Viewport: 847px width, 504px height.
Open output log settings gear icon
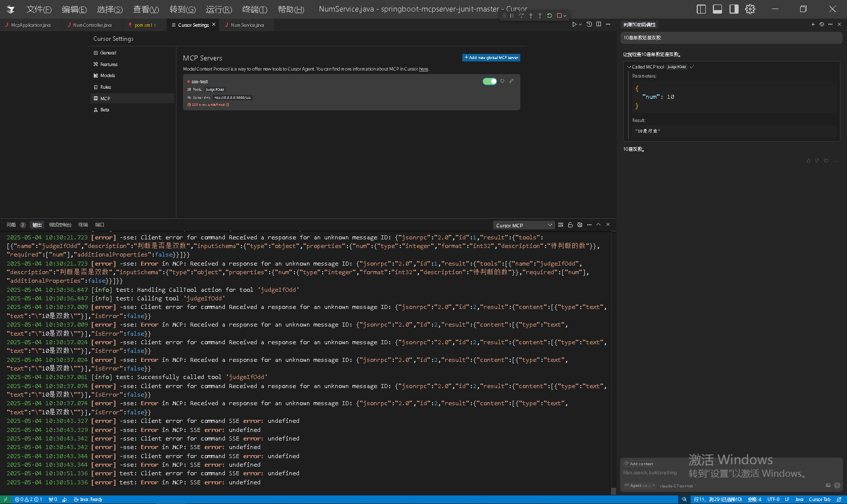580,225
